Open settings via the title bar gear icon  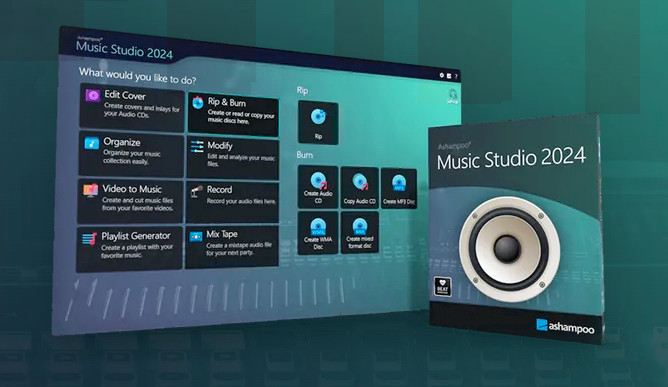point(442,75)
